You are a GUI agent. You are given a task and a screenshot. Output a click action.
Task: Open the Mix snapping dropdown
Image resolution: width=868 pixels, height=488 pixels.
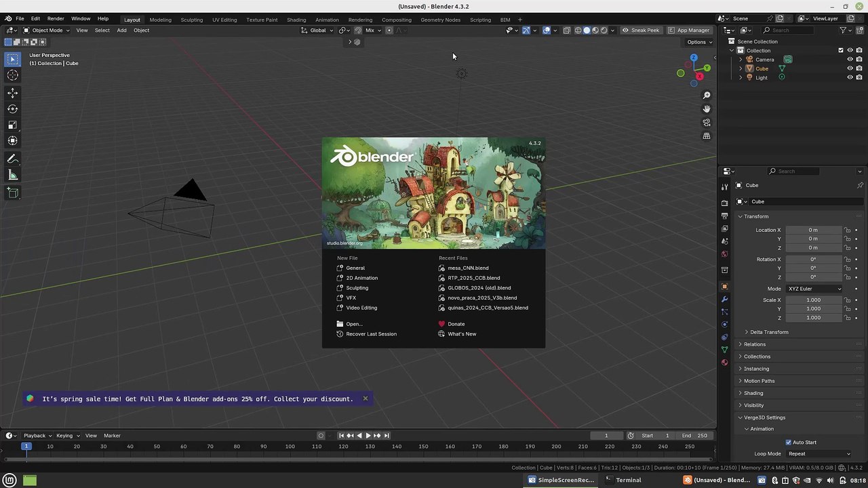[x=372, y=30]
